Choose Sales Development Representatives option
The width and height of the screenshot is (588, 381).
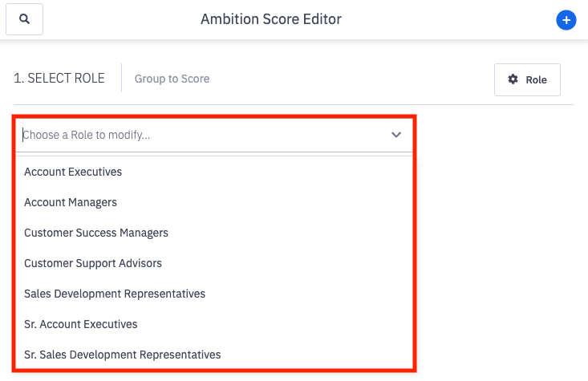[115, 294]
